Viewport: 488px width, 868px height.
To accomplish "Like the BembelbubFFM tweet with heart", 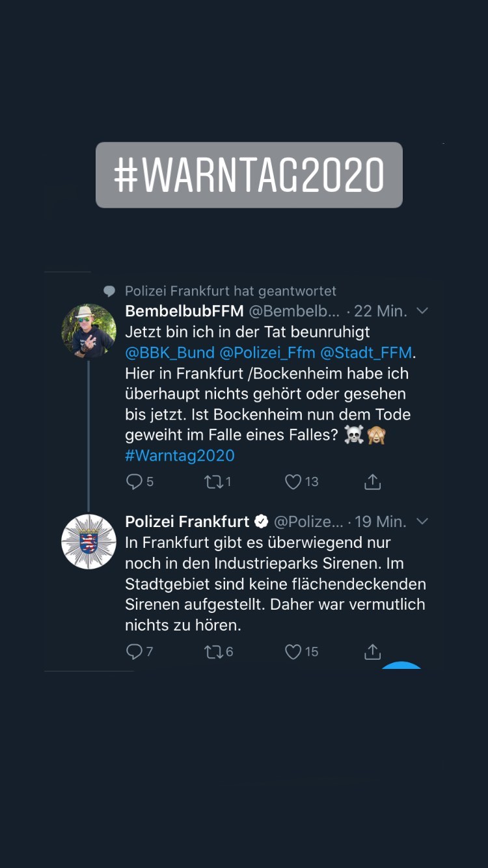I will pyautogui.click(x=293, y=481).
